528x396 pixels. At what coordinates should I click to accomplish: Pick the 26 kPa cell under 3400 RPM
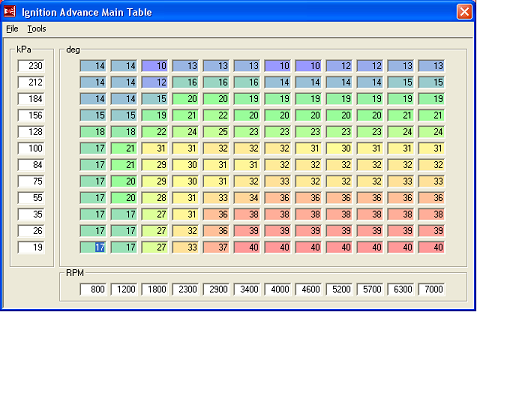[247, 231]
